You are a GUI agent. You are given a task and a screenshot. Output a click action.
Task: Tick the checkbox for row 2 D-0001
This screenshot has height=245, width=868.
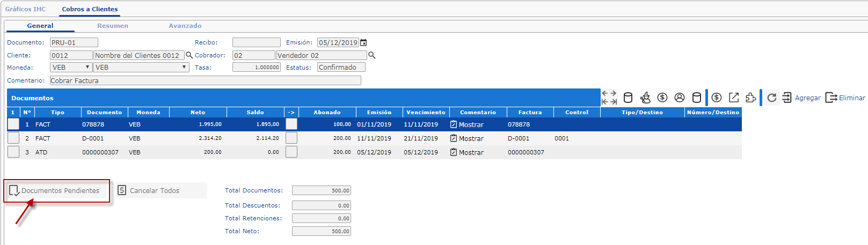[13, 138]
